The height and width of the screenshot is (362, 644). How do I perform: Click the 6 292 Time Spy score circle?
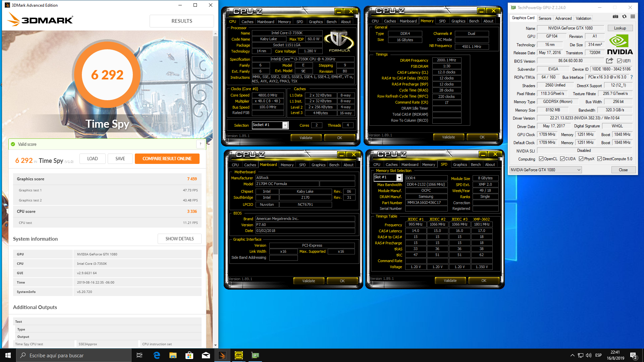coord(107,75)
